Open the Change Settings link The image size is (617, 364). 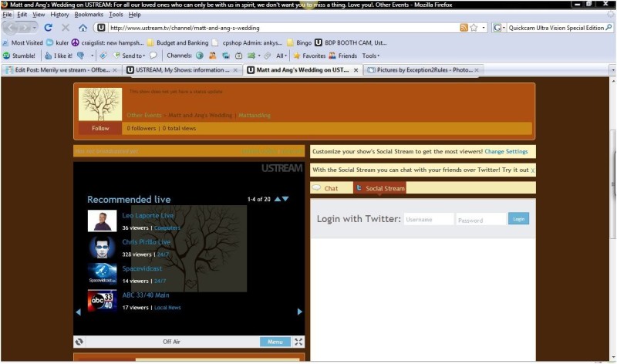[x=506, y=151]
